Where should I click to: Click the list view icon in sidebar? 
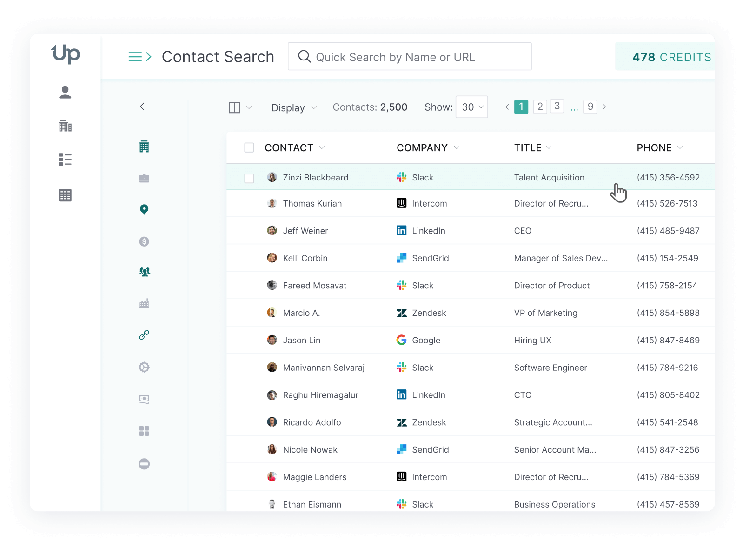(65, 160)
